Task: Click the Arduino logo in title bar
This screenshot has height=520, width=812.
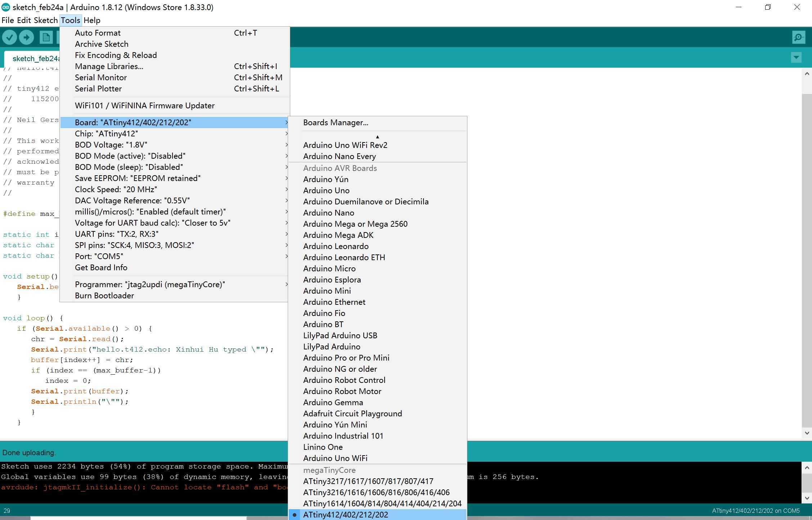Action: coord(6,7)
